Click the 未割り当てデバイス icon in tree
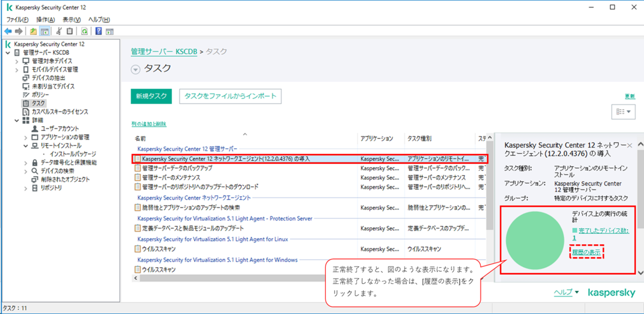644x314 pixels. tap(26, 86)
